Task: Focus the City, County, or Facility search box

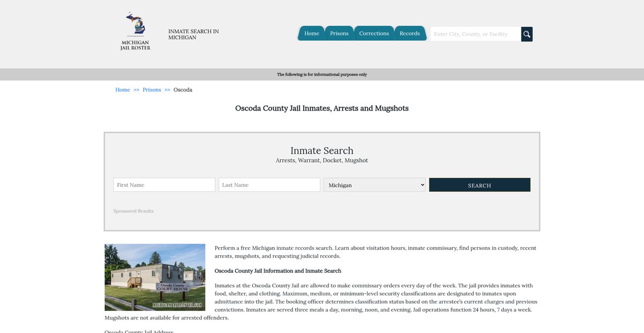Action: pos(475,34)
